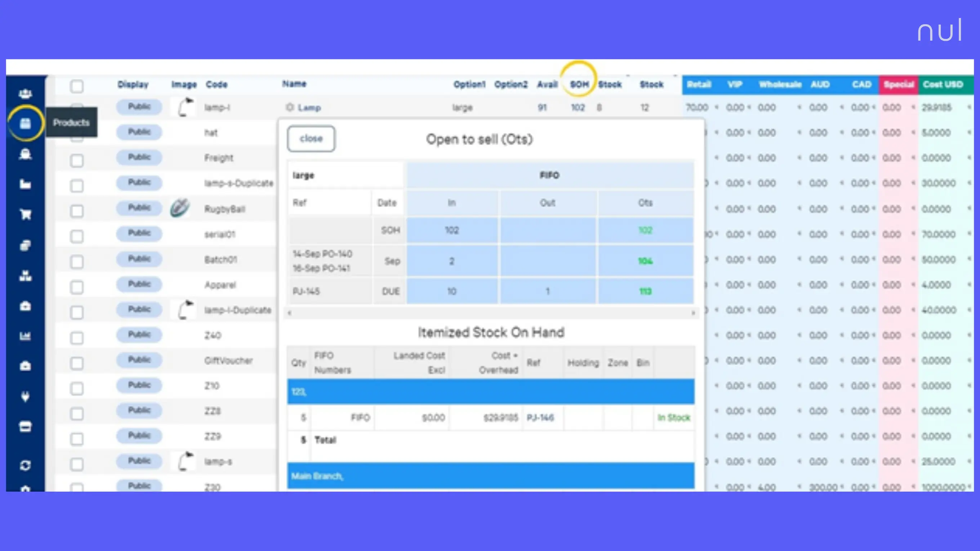Click Public badge on Freight row
Viewport: 980px width, 551px height.
pyautogui.click(x=139, y=157)
